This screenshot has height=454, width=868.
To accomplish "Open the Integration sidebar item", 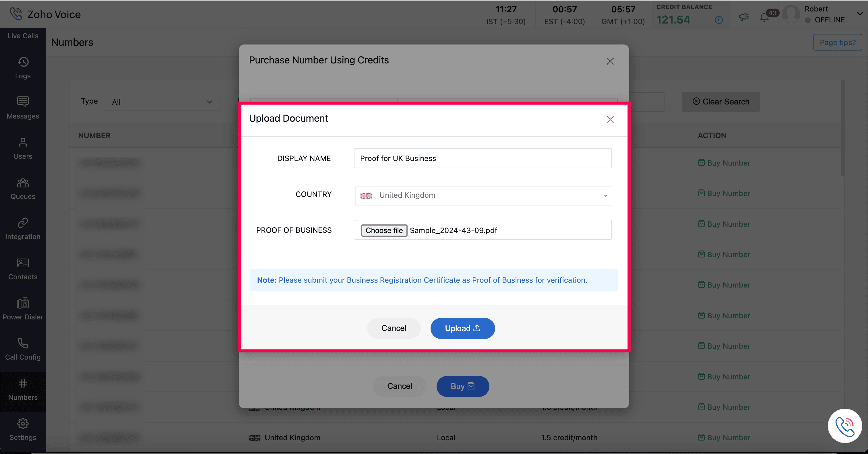I will 23,228.
